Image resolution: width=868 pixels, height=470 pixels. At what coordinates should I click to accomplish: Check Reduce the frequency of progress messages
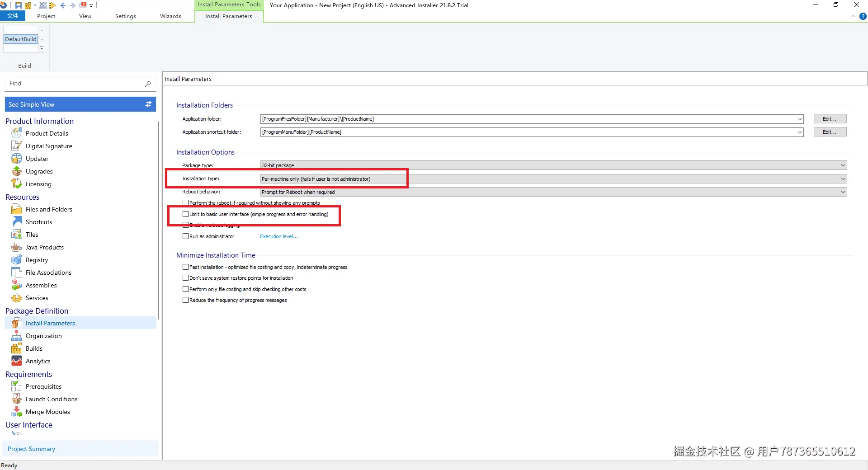tap(185, 300)
